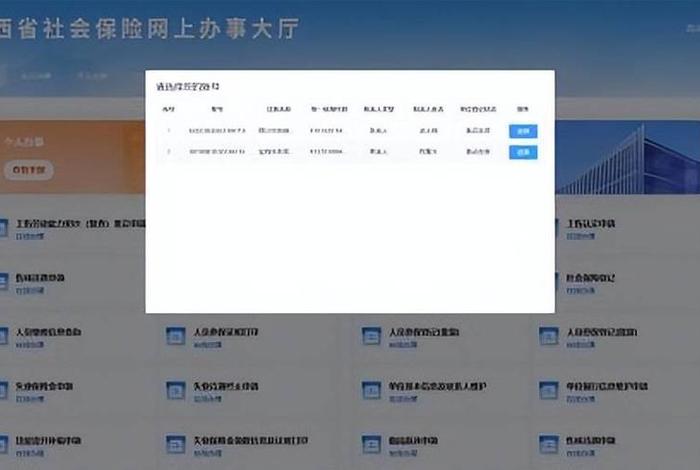Click the 序号 column header in the dialog table

pyautogui.click(x=168, y=109)
